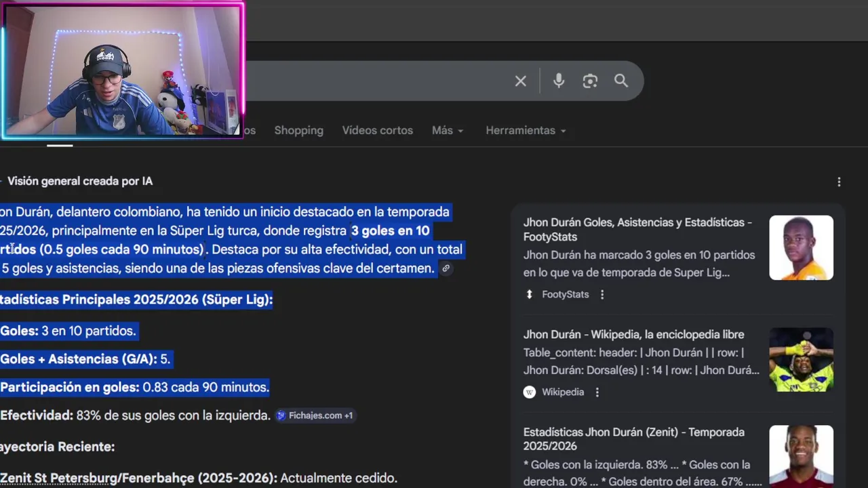This screenshot has height=488, width=868.
Task: Click the line 'Goles + Asistencias (G/A): 5.'
Action: [85, 359]
